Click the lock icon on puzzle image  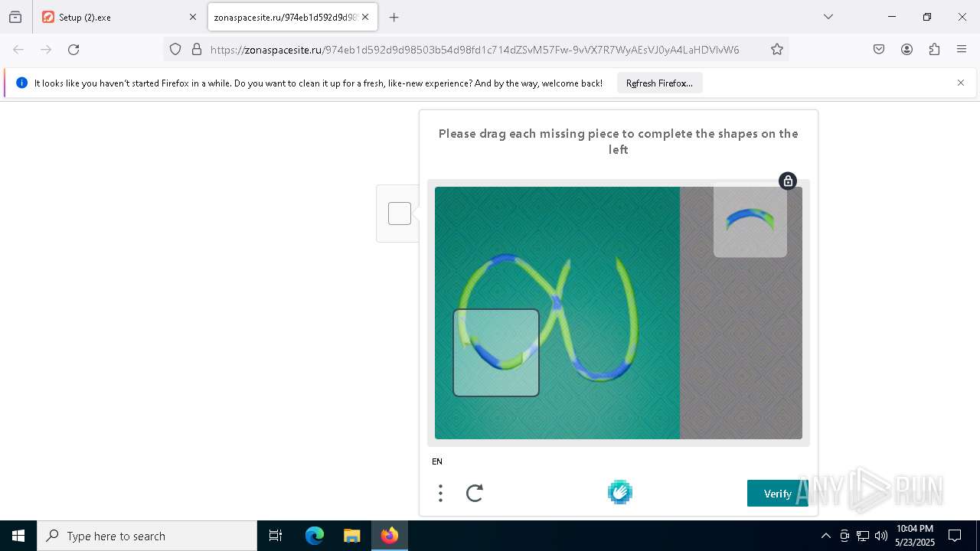788,181
